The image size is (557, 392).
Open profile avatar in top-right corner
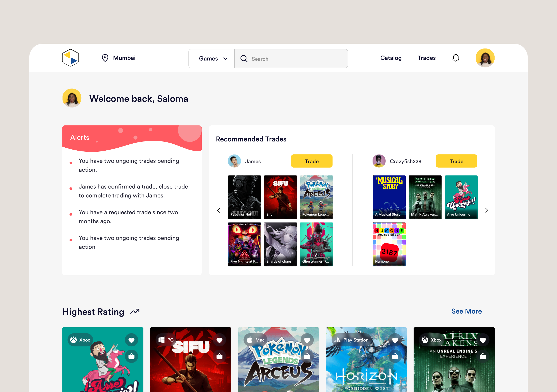click(x=485, y=58)
